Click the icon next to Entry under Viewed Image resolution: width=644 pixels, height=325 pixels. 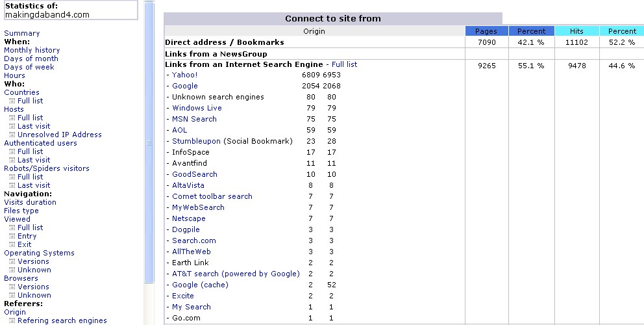(12, 236)
